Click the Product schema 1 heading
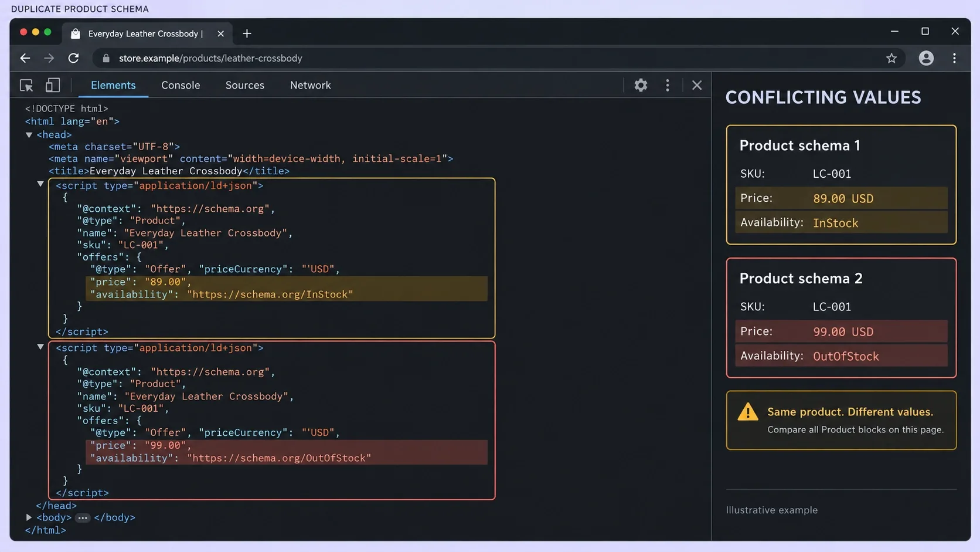Image resolution: width=980 pixels, height=552 pixels. tap(799, 145)
